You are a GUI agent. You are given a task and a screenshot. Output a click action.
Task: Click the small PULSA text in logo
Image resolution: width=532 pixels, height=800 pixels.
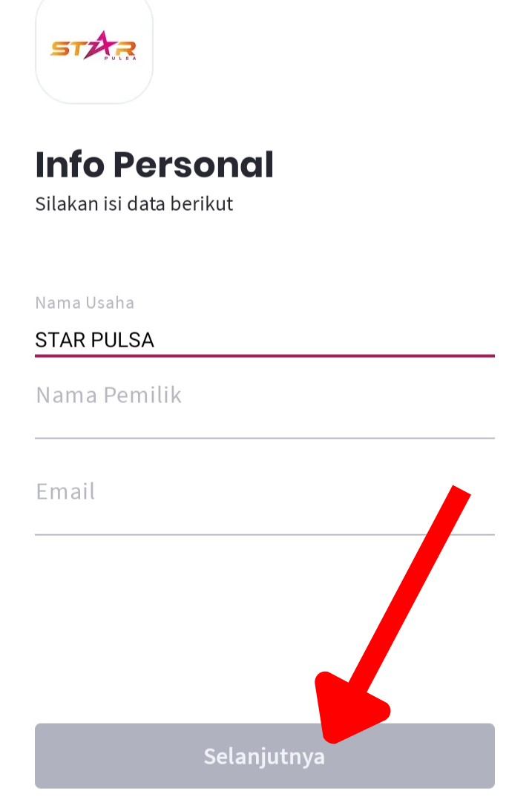[x=119, y=59]
